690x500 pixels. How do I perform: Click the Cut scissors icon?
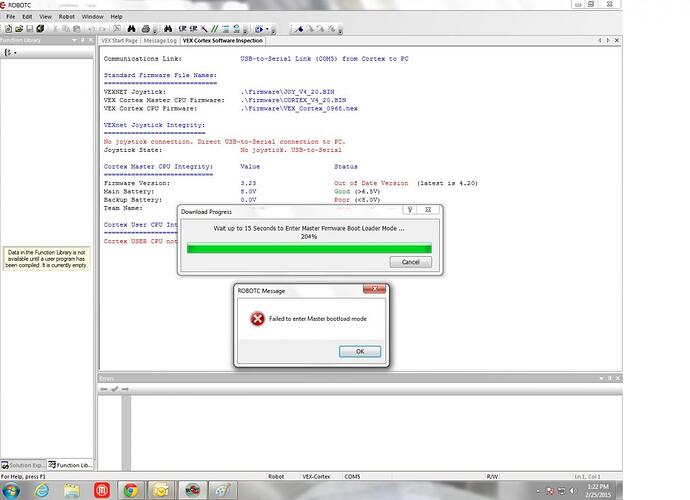point(55,29)
